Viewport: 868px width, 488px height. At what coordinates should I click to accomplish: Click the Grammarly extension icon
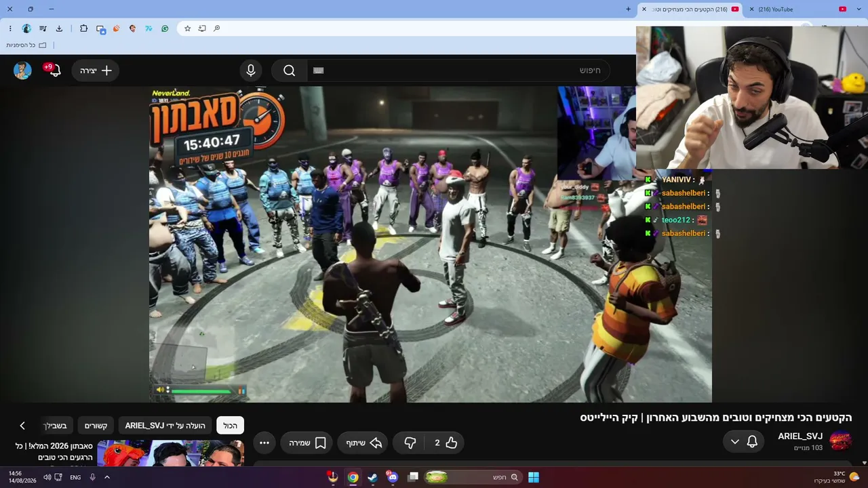(x=165, y=28)
